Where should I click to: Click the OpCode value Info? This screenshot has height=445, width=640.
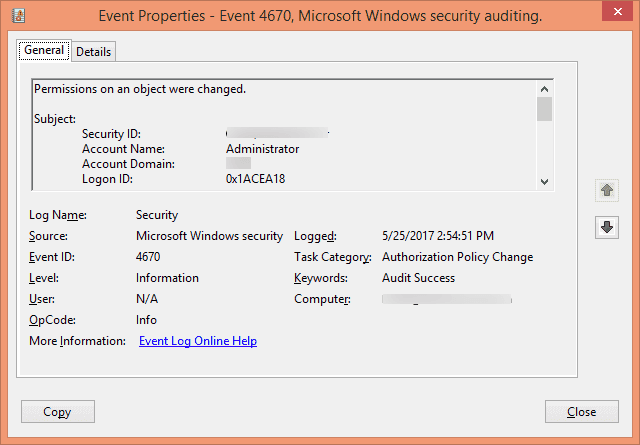tap(145, 320)
